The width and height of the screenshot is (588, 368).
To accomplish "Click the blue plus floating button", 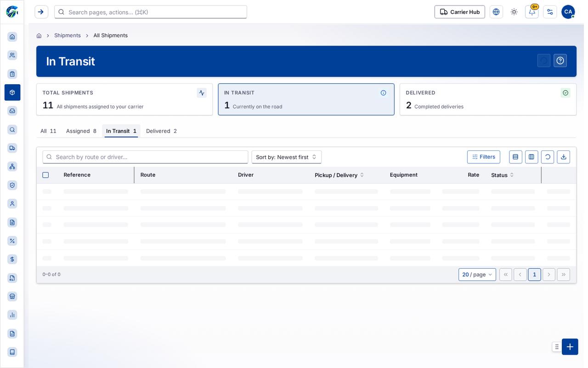I will (570, 347).
